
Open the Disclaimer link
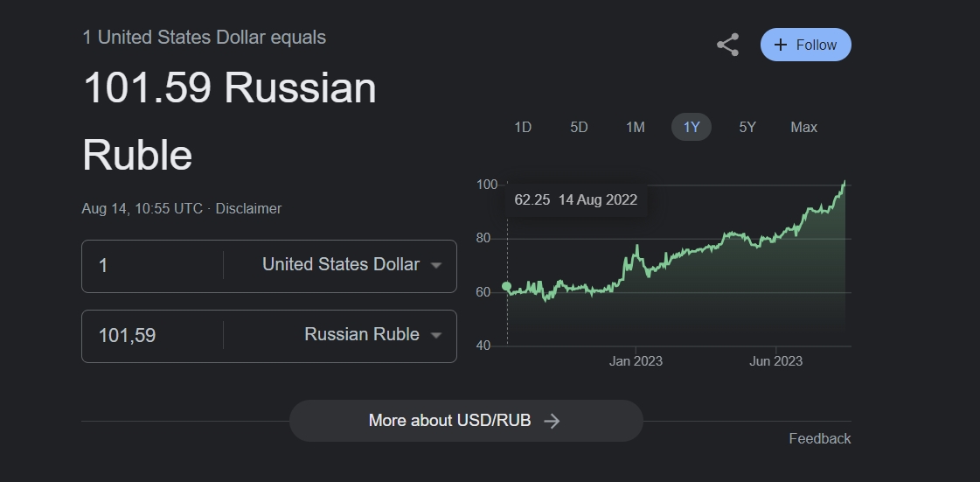click(x=248, y=208)
